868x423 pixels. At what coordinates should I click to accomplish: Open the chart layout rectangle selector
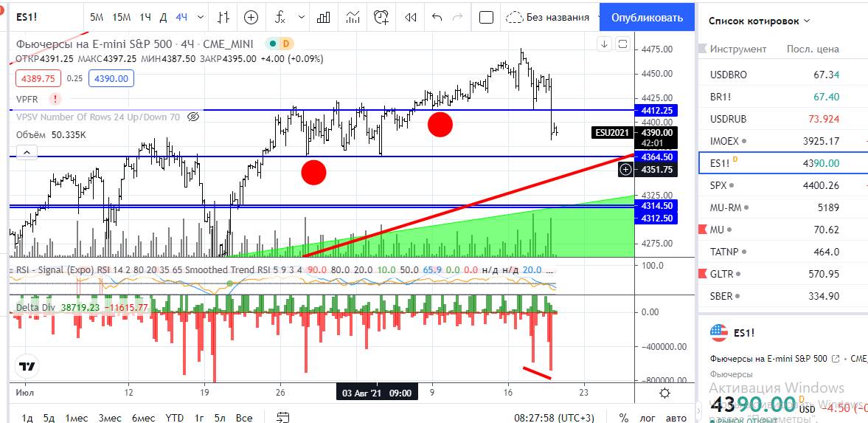point(486,17)
